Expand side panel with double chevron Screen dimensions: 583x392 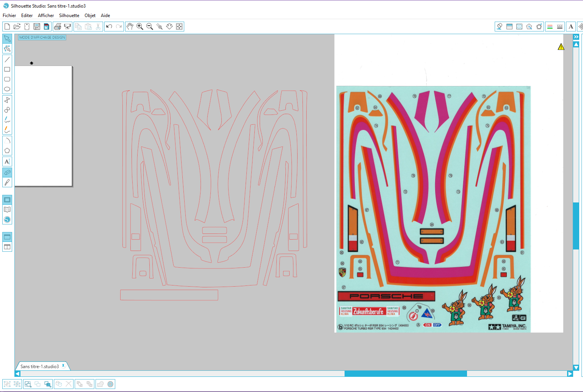(576, 37)
